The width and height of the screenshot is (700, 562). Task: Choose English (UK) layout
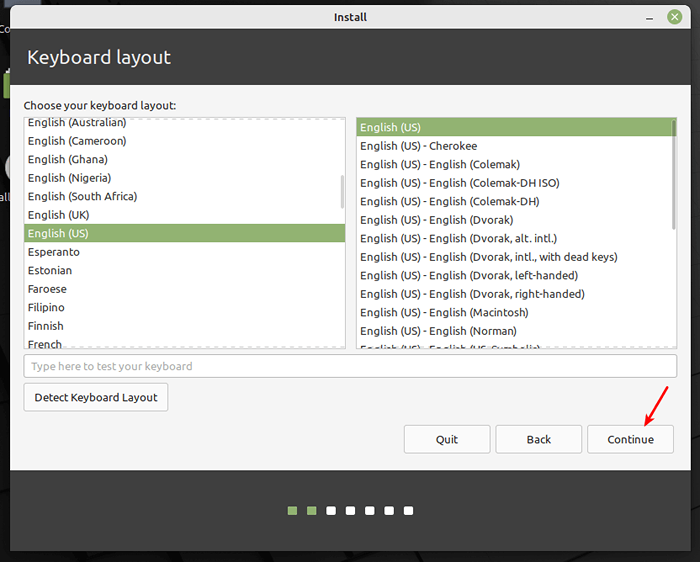tap(184, 215)
